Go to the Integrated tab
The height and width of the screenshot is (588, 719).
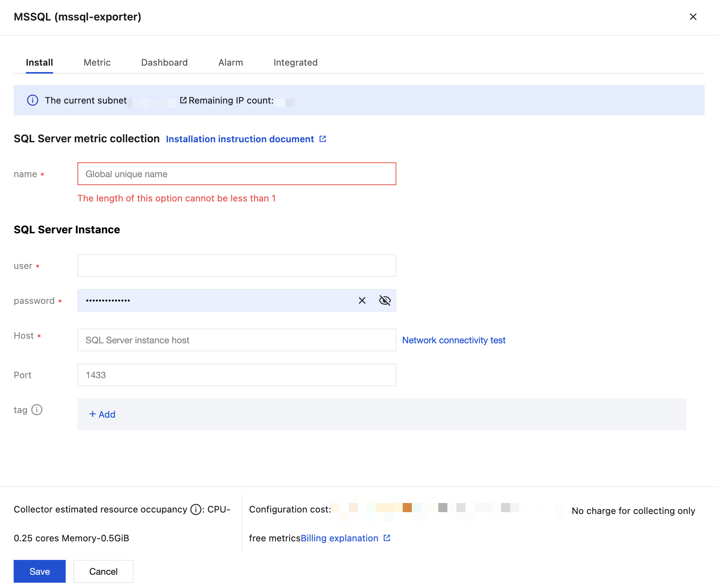(x=295, y=63)
